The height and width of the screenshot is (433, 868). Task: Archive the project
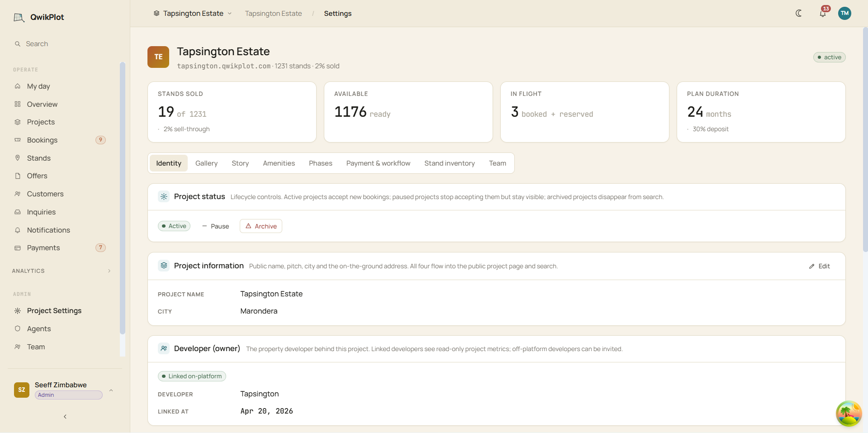click(261, 226)
